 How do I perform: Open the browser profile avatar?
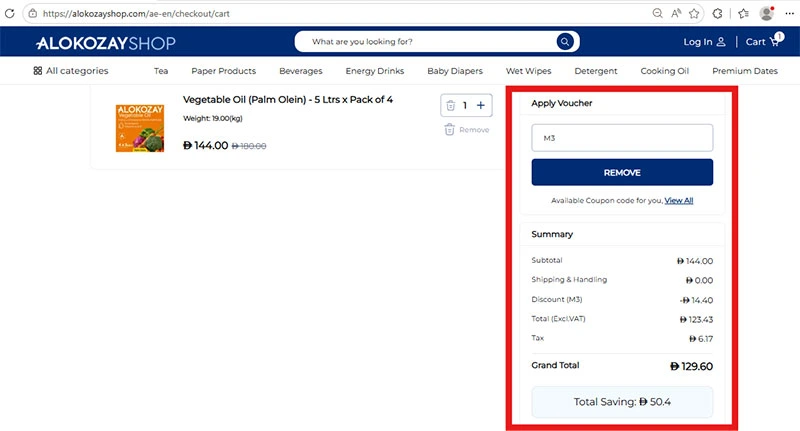(x=766, y=14)
